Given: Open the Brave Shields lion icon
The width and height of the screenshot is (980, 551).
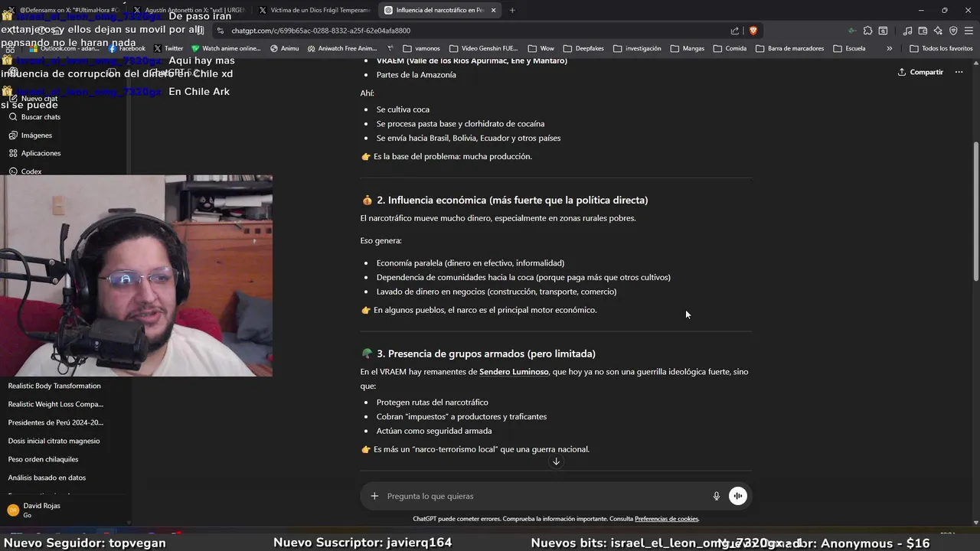Looking at the screenshot, I should pyautogui.click(x=753, y=31).
